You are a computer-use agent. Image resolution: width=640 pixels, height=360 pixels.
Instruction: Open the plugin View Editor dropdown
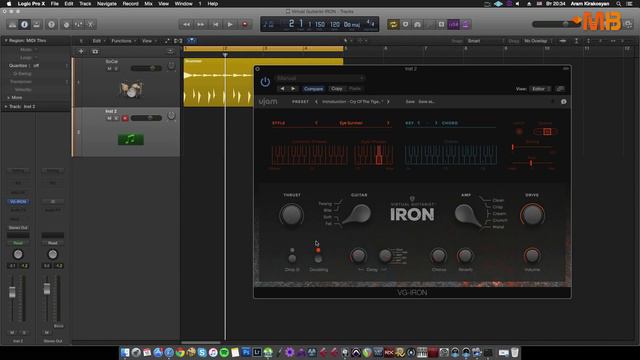pos(540,89)
